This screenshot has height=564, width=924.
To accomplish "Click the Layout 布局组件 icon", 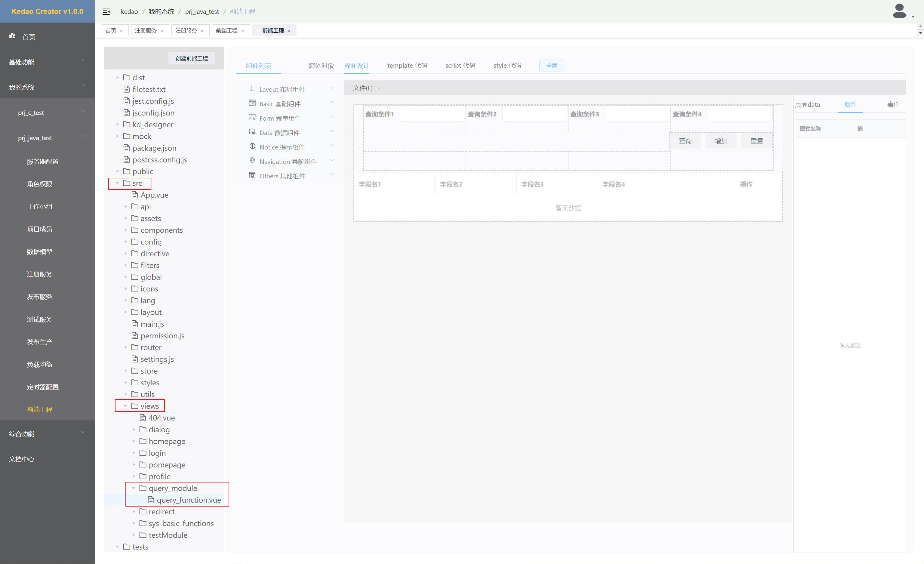I will (x=252, y=88).
